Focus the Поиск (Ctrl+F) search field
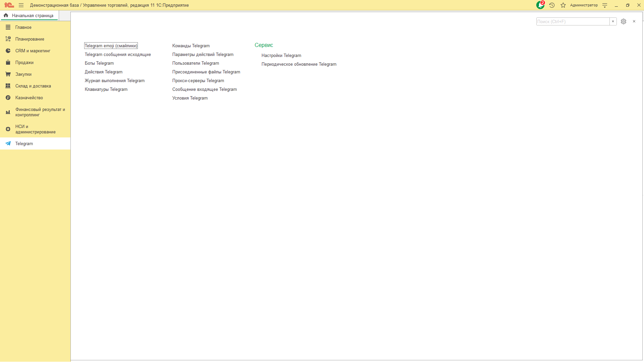The height and width of the screenshot is (362, 644). click(573, 21)
